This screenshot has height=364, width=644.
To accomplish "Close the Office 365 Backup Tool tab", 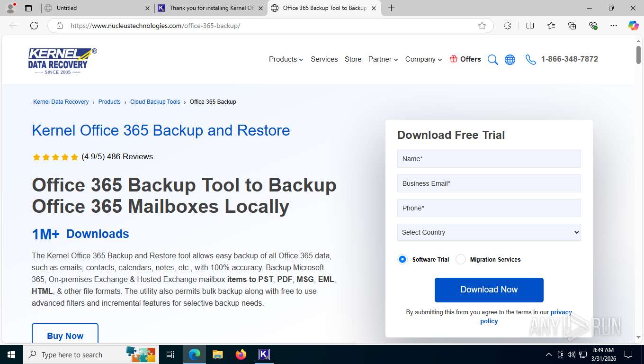I will coord(374,8).
